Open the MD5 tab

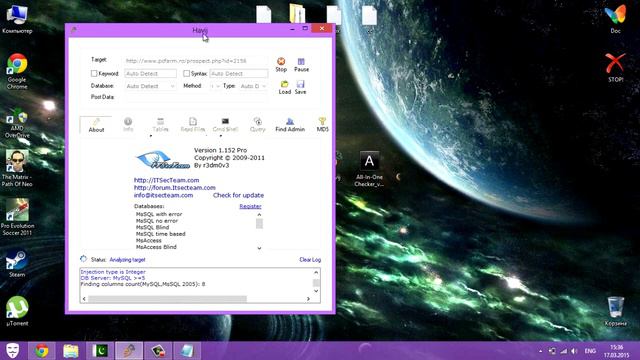[x=322, y=124]
